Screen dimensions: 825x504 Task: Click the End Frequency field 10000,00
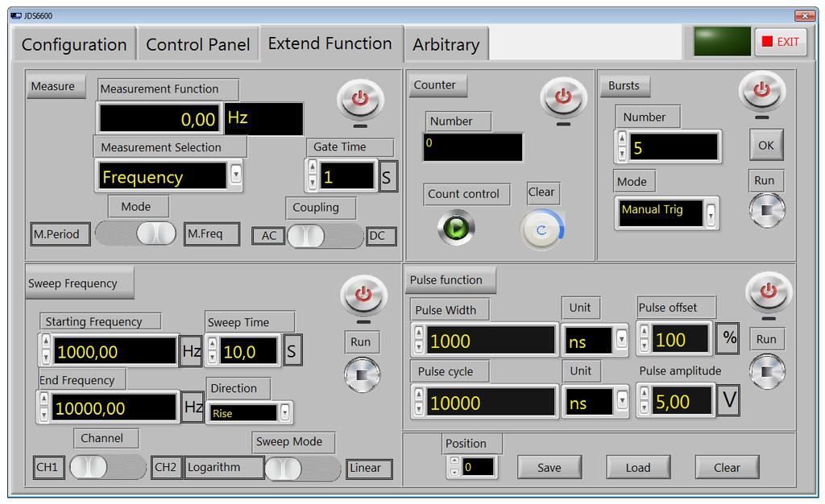click(114, 407)
